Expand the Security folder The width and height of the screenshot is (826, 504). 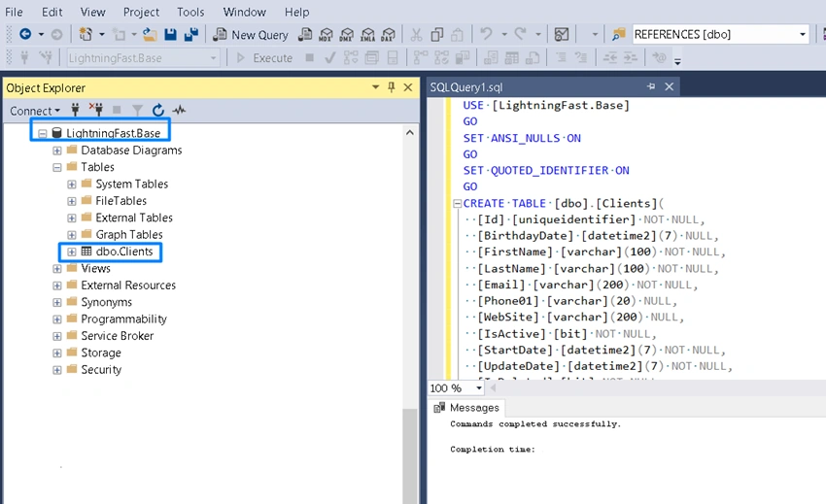[x=57, y=370]
